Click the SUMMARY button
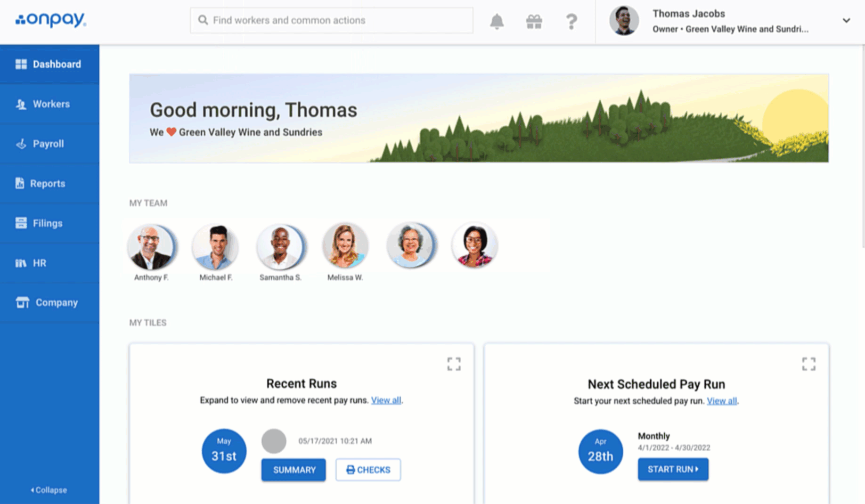 tap(294, 470)
